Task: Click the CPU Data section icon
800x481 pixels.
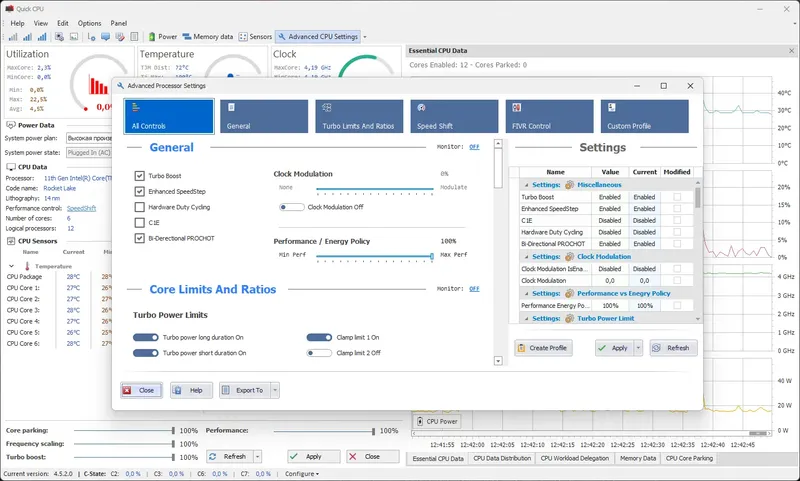Action: (x=11, y=167)
